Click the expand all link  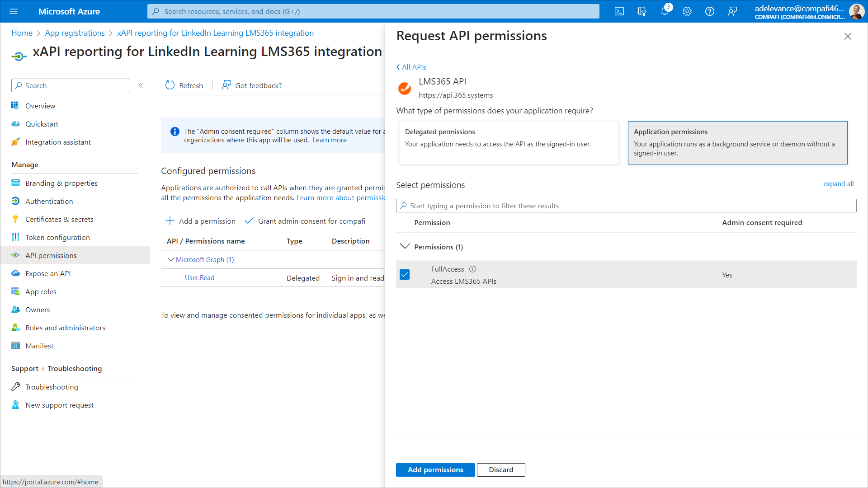coord(838,184)
